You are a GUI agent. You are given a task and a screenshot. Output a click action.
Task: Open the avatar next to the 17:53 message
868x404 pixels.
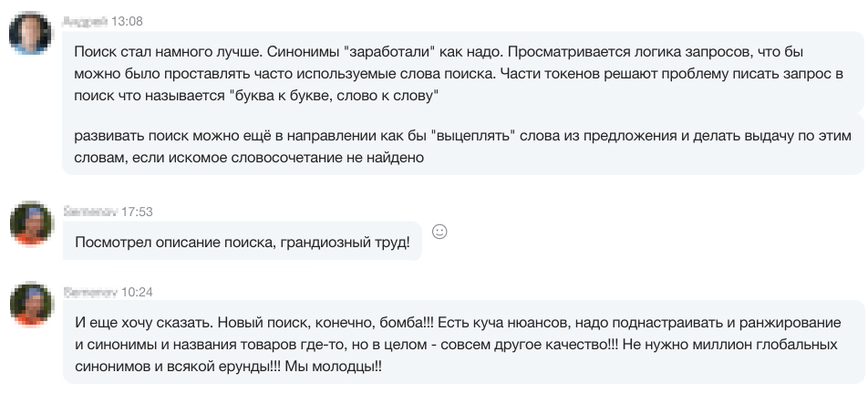coord(31,223)
